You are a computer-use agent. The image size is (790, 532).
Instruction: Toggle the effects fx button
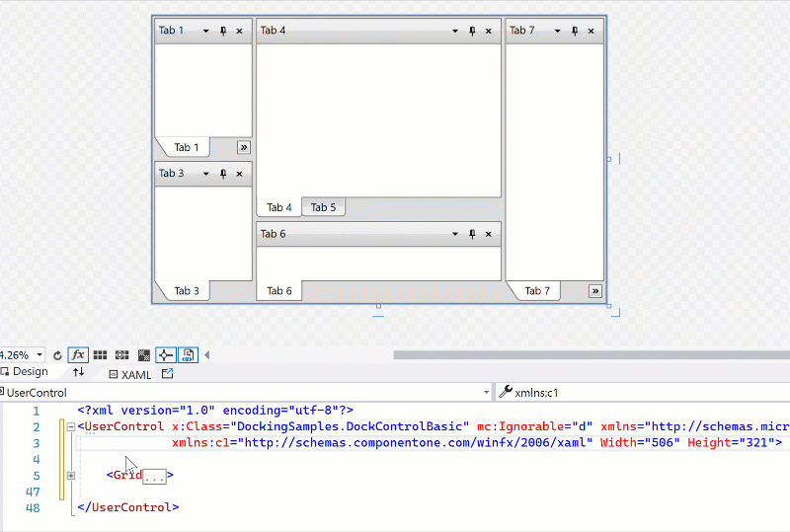77,354
